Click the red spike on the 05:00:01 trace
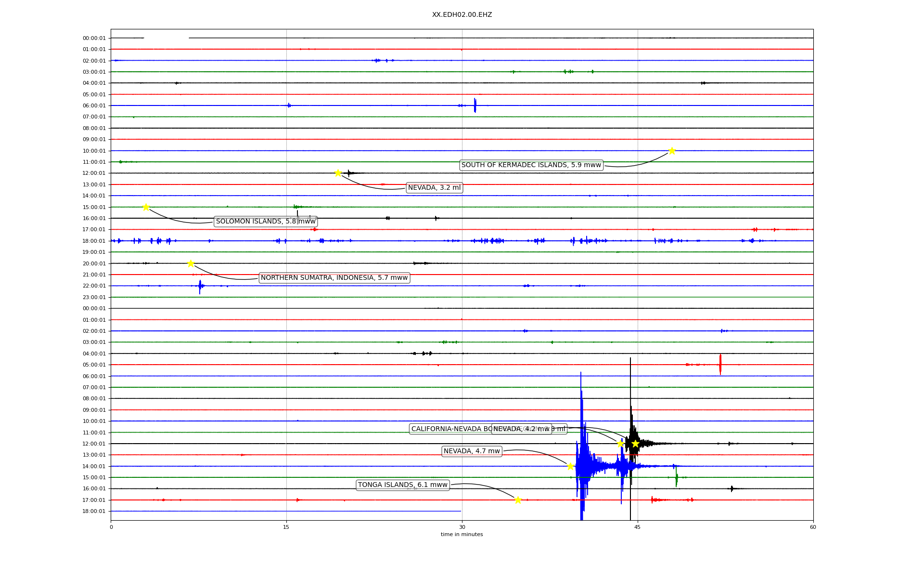The height and width of the screenshot is (578, 924). [720, 364]
